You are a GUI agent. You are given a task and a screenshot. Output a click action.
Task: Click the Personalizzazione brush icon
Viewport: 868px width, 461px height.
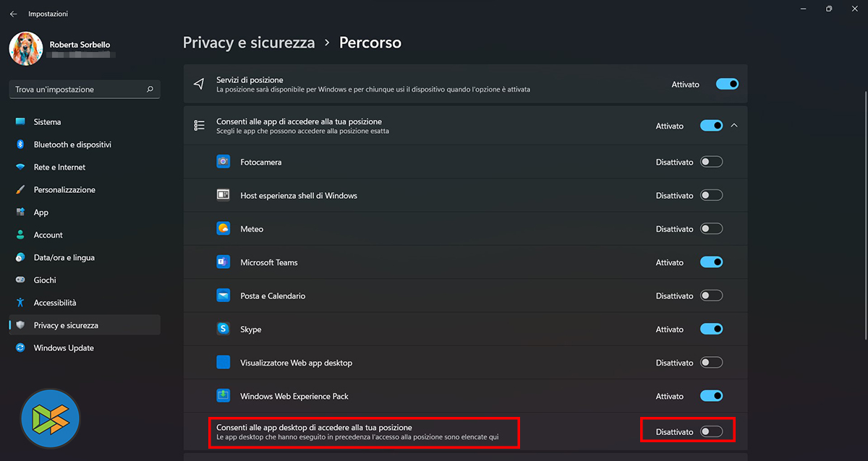(20, 189)
